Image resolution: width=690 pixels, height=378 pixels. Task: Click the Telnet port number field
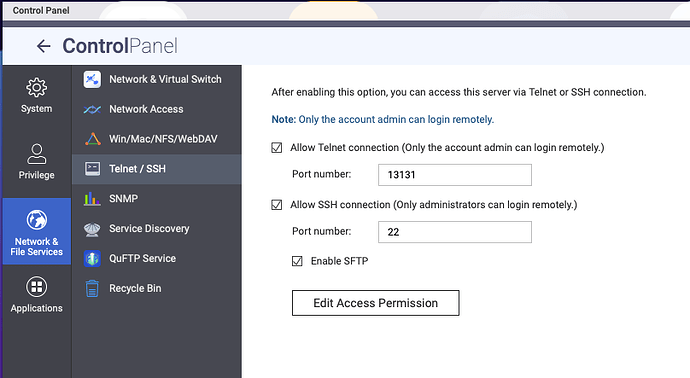[x=455, y=175]
